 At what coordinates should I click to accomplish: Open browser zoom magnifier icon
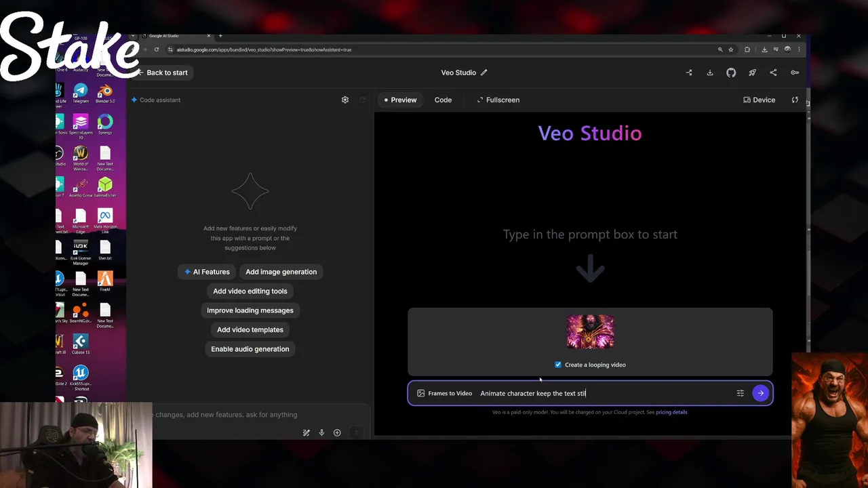[720, 49]
